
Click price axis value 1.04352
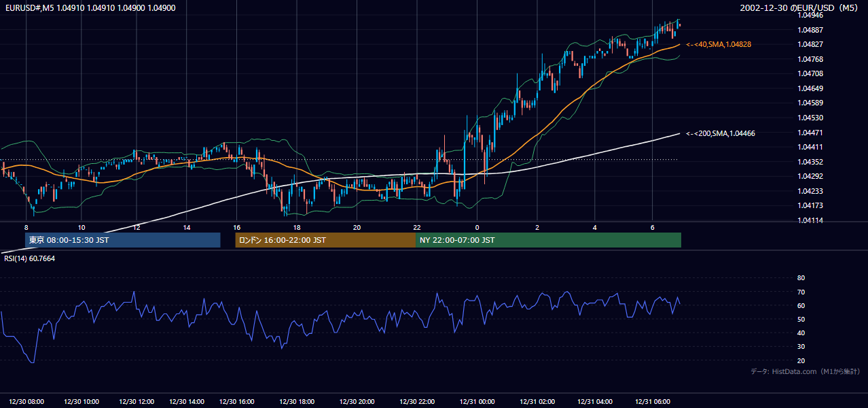[810, 162]
